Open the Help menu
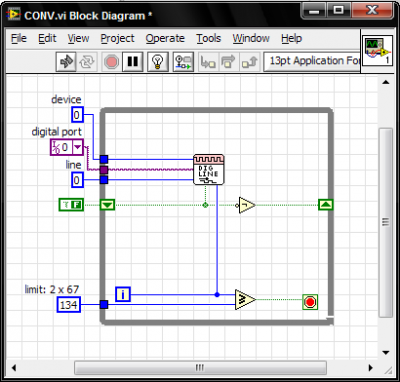Viewport: 400px width, 382px height. (291, 38)
